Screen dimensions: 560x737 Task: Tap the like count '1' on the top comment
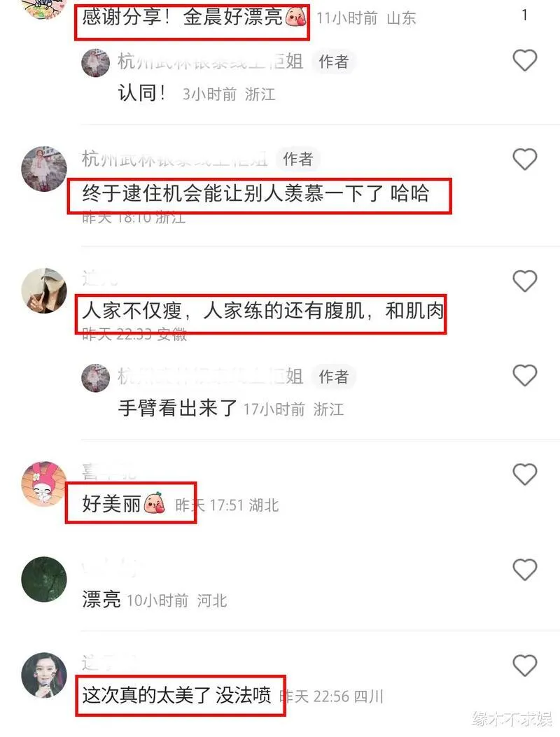click(x=524, y=15)
